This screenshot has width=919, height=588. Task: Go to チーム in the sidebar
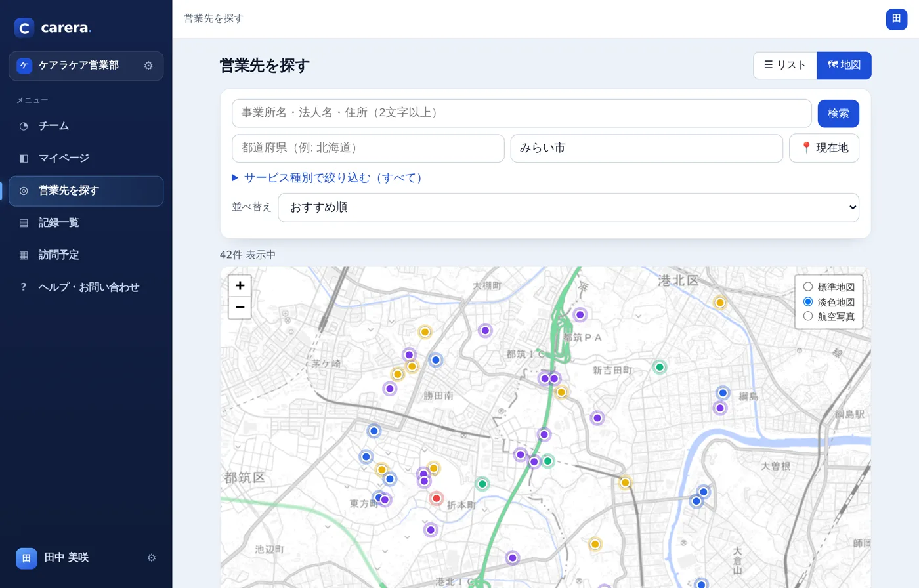point(86,126)
